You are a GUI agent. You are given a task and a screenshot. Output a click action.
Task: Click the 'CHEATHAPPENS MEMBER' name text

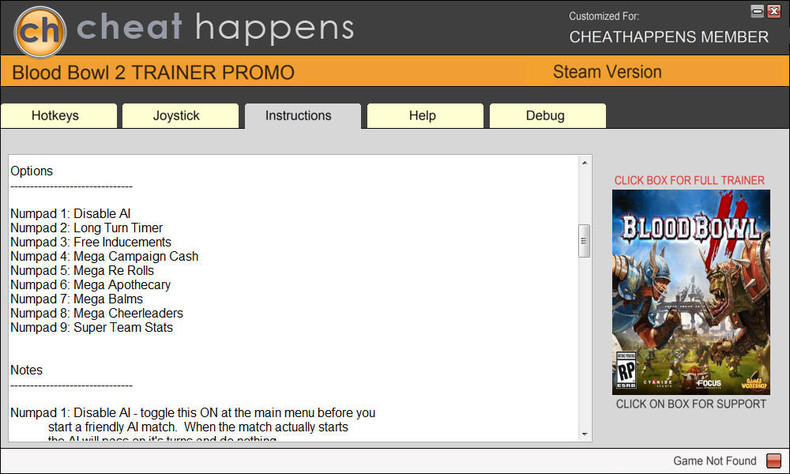(x=669, y=37)
